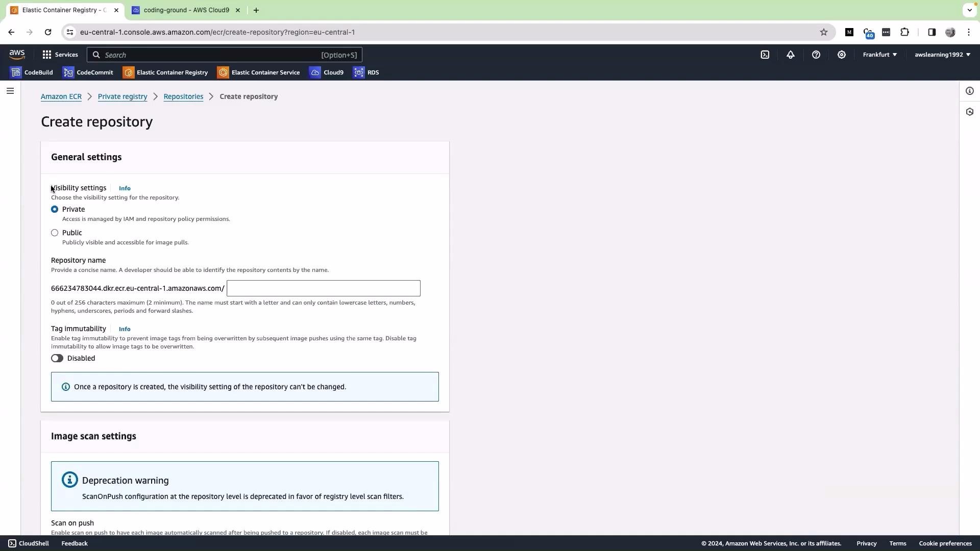Toggle the browser side panel
Screen dimensions: 980x551
[x=932, y=32]
